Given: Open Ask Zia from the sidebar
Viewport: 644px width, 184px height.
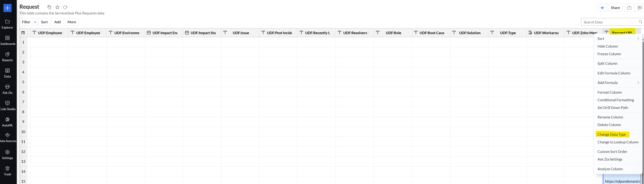Looking at the screenshot, I should 7,89.
